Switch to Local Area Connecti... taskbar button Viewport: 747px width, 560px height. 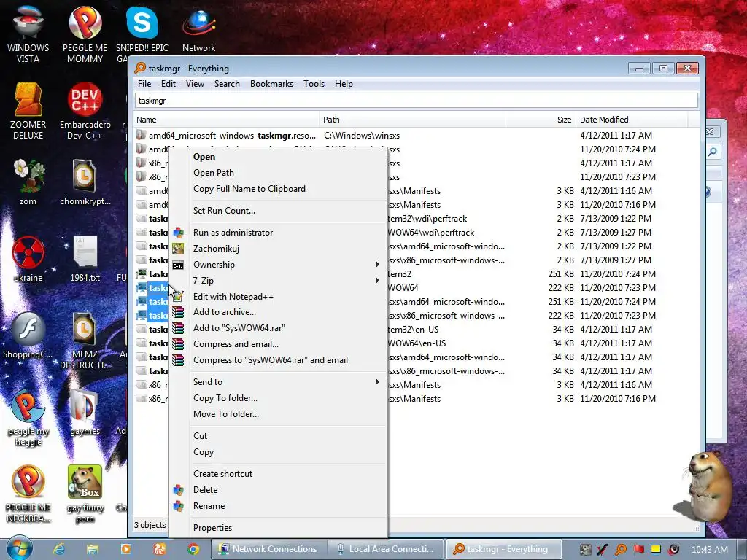(x=386, y=549)
